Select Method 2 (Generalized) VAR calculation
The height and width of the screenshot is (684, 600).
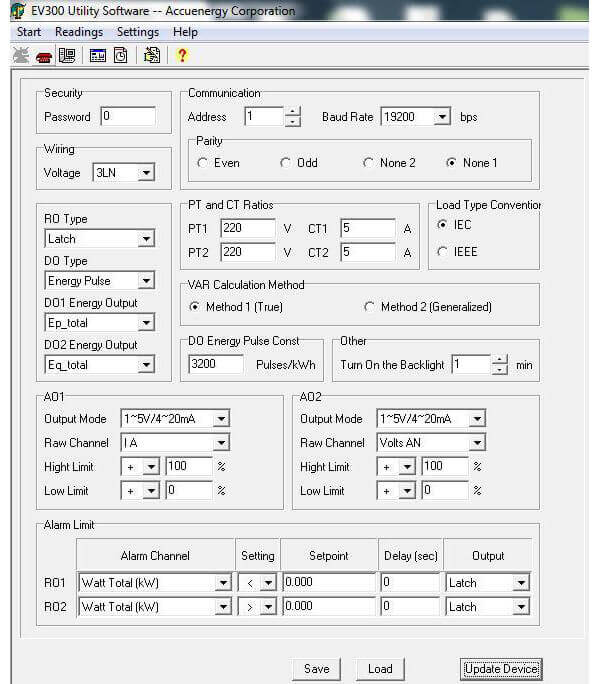(x=369, y=307)
